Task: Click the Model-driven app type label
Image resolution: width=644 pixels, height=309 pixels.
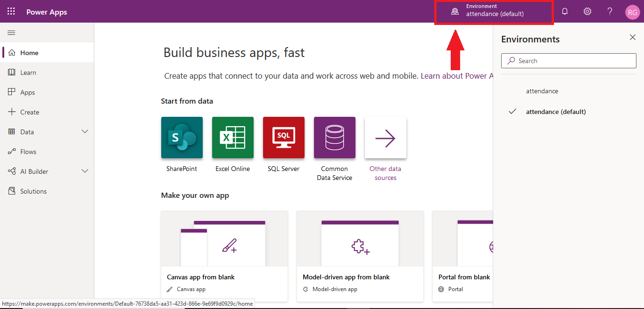Action: [330, 289]
